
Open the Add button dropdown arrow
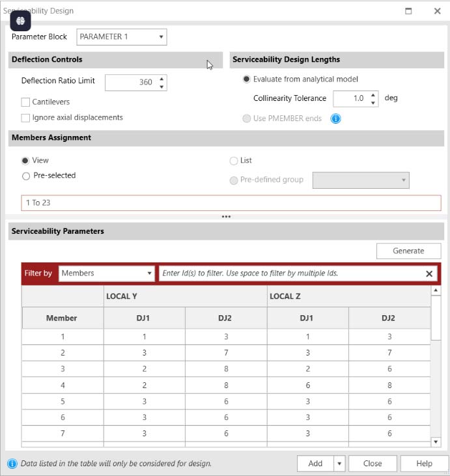[339, 464]
